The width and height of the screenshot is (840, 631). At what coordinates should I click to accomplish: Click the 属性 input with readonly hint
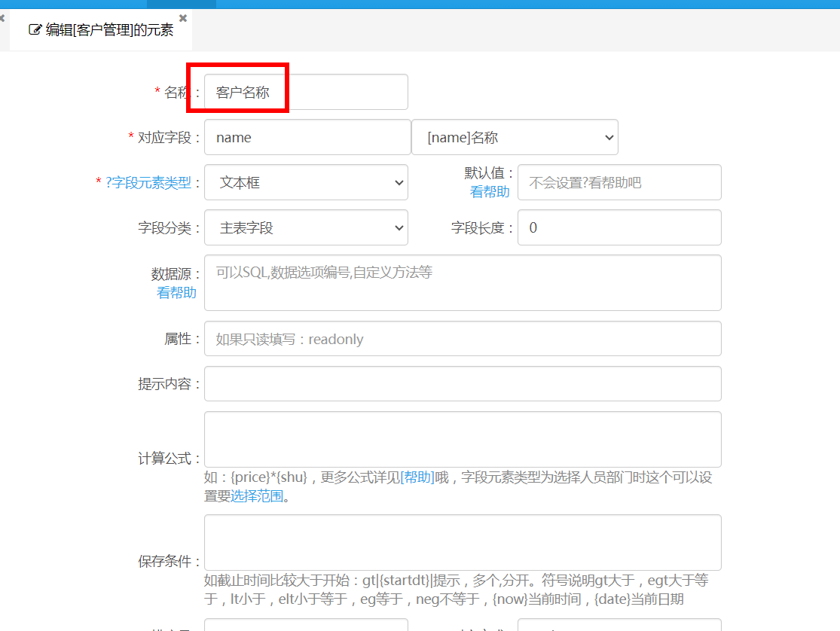pos(463,339)
